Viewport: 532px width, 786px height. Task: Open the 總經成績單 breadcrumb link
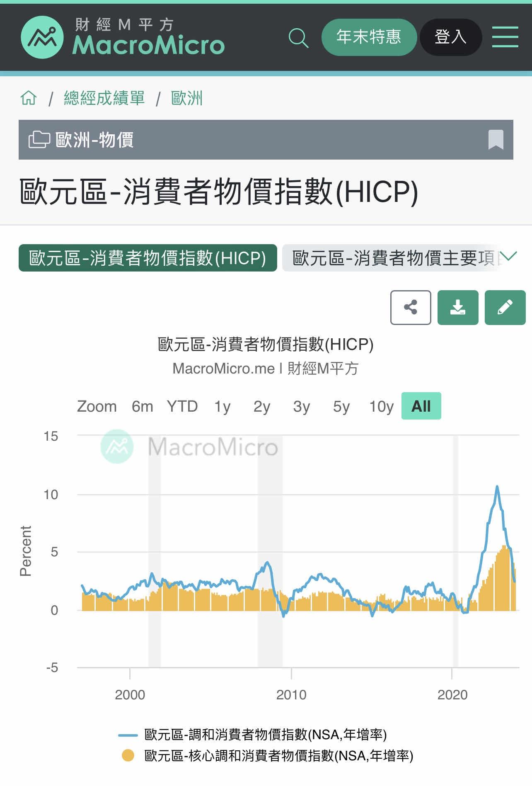(104, 98)
